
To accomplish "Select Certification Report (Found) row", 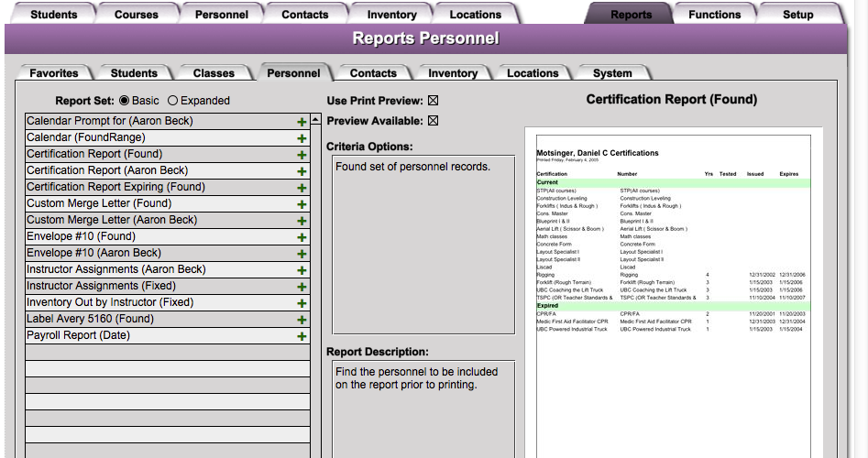I will (x=167, y=154).
